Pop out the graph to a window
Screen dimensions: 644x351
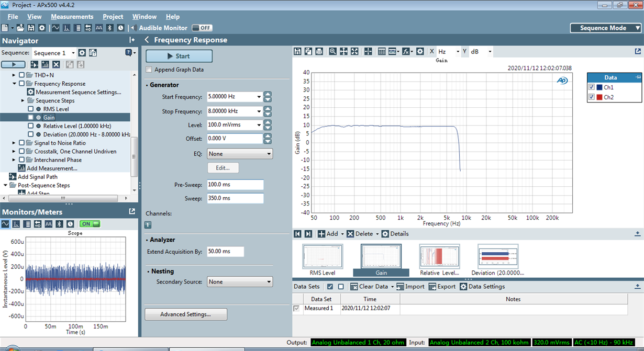click(x=638, y=51)
